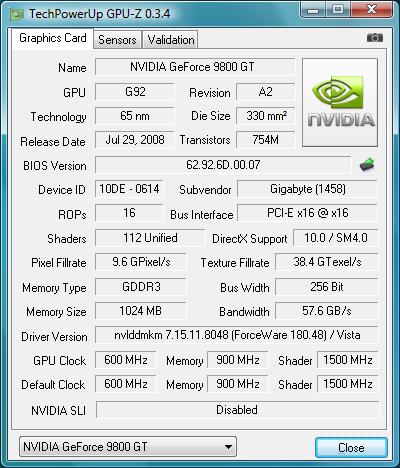Click the Close button
Screen dimensions: 400x468
351,447
